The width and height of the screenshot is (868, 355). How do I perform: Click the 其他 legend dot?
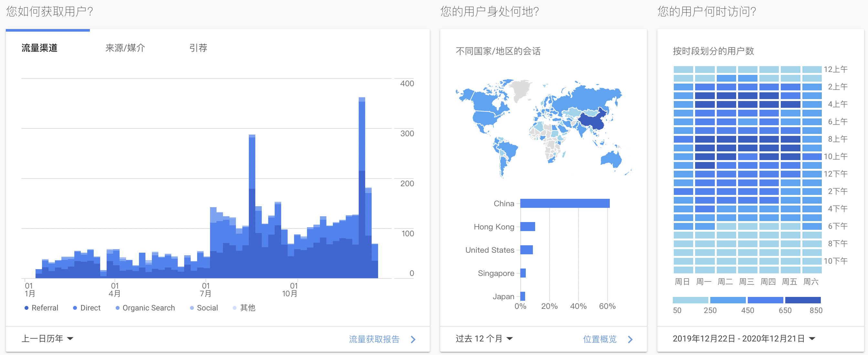click(x=235, y=308)
